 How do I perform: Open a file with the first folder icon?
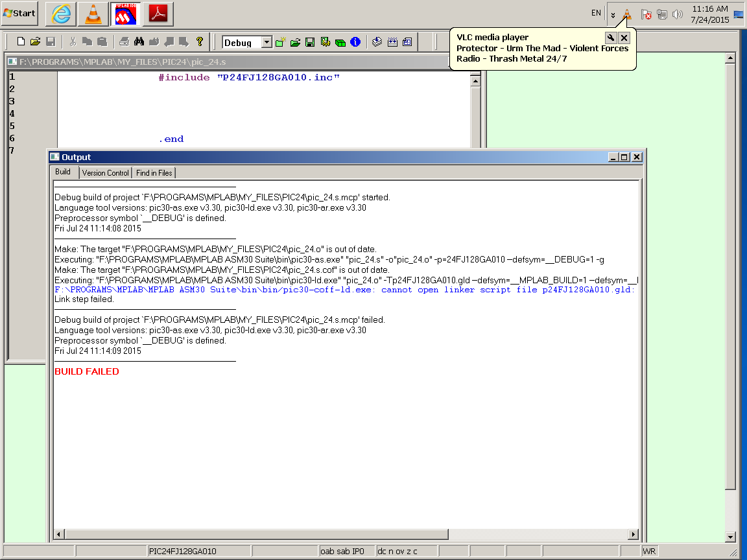36,42
